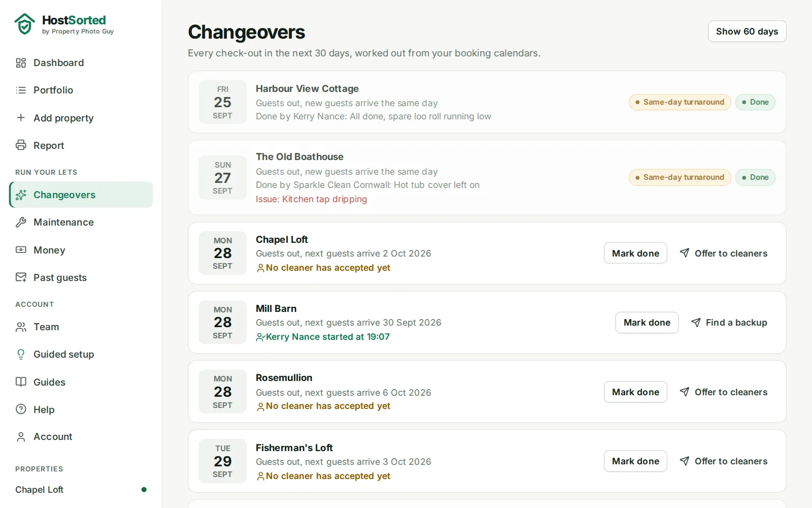812x508 pixels.
Task: Find a backup for Mill Barn
Action: (729, 323)
